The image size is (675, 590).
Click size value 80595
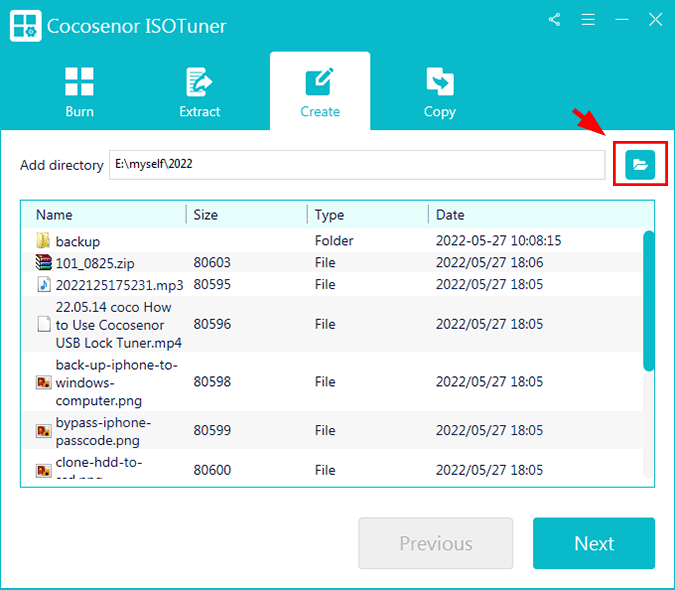point(212,284)
